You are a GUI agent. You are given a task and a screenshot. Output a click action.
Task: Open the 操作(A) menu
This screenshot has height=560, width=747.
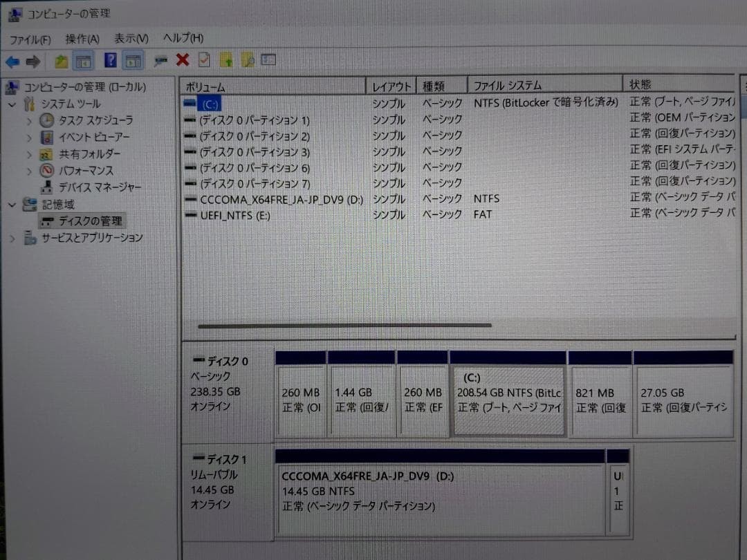[x=82, y=39]
